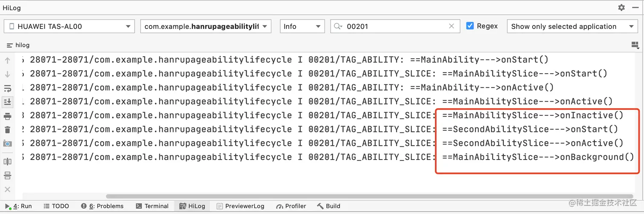Capture device screenshot with camera icon
The image size is (644, 214).
click(x=7, y=144)
